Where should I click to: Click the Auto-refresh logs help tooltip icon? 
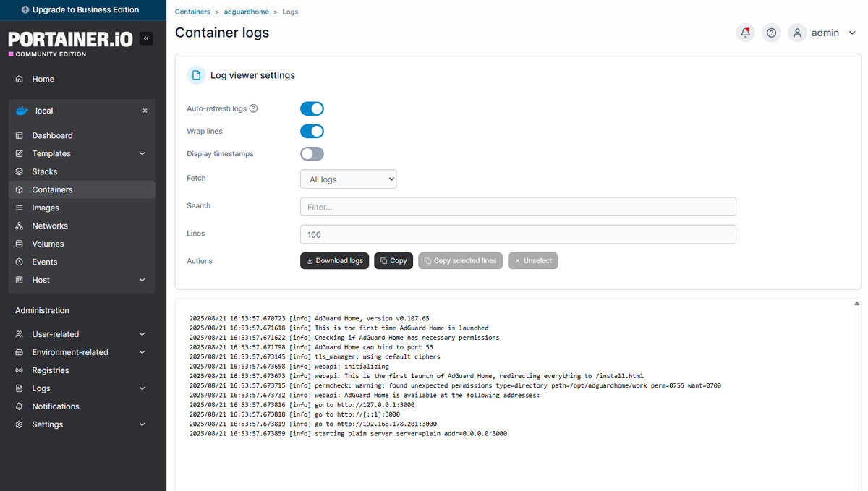pos(253,108)
